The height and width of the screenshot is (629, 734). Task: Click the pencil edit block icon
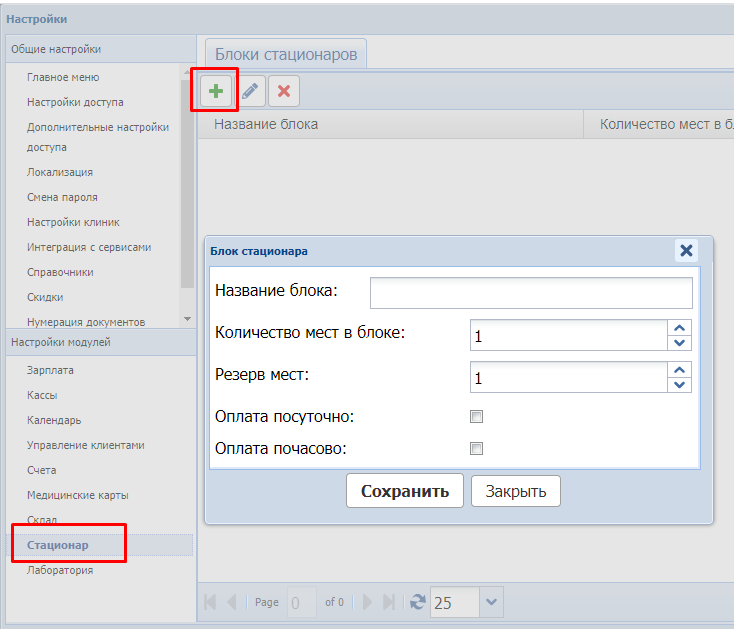[250, 92]
